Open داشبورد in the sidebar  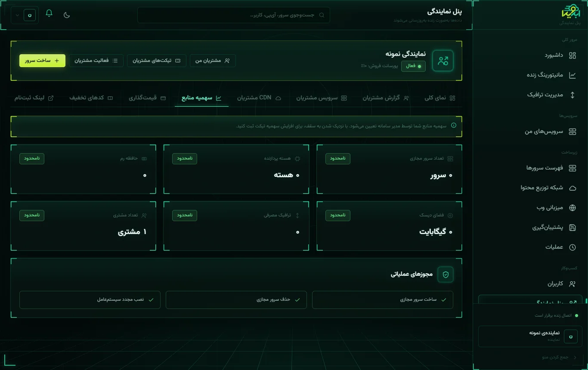[x=530, y=55]
